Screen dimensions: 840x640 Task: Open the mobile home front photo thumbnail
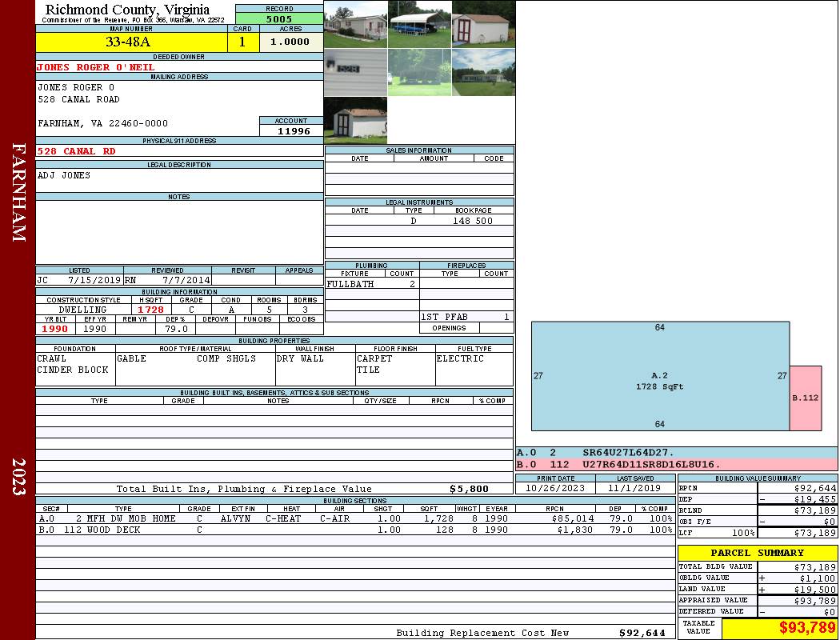[x=355, y=24]
